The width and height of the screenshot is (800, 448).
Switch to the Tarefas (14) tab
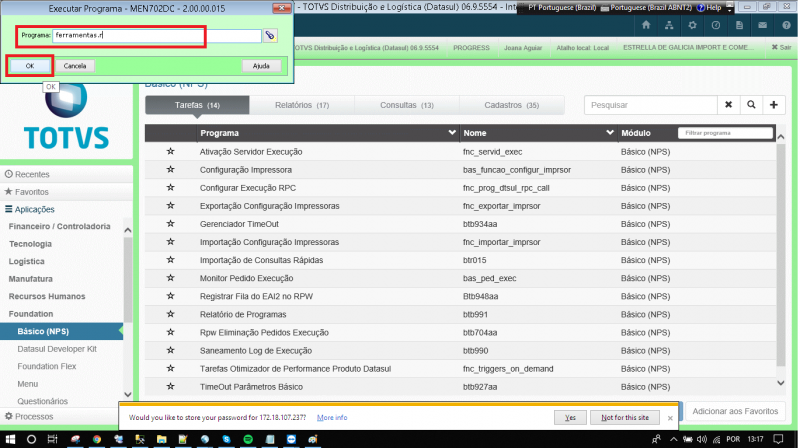tap(197, 105)
